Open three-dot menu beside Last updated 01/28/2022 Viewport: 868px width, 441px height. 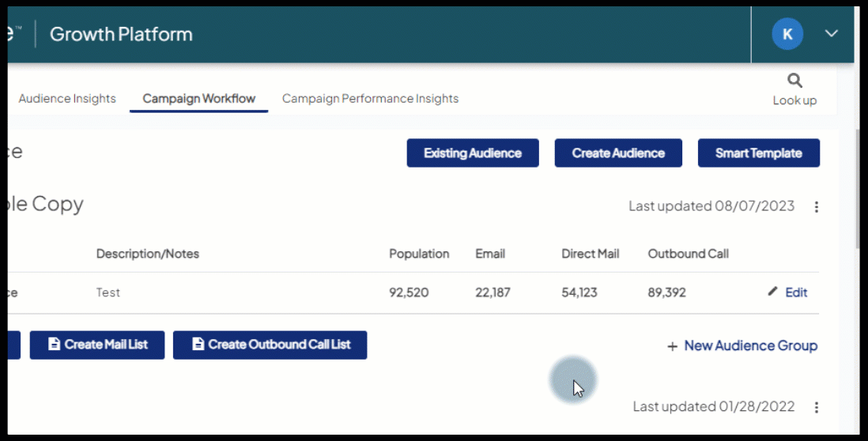pyautogui.click(x=816, y=407)
